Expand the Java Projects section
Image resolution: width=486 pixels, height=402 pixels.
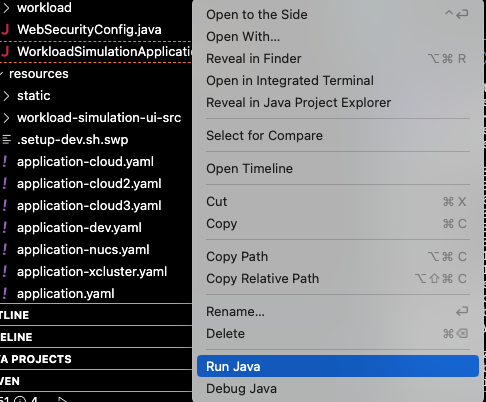pyautogui.click(x=96, y=359)
